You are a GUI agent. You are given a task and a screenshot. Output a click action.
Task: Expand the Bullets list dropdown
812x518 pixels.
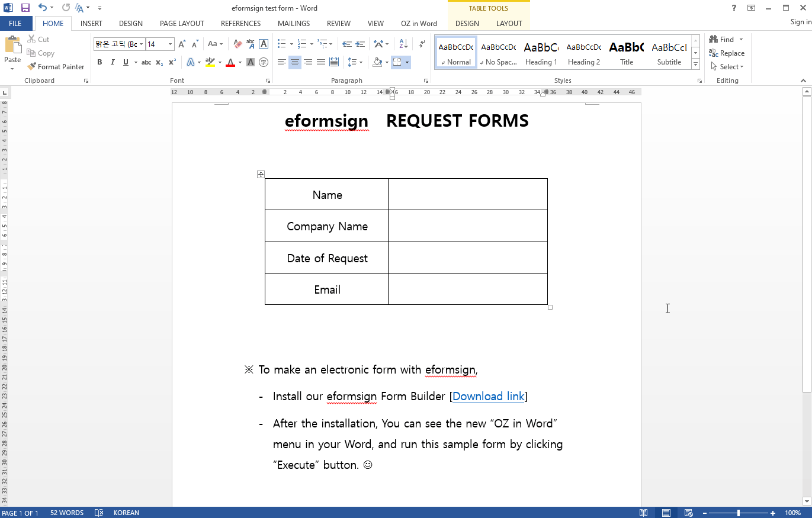290,44
